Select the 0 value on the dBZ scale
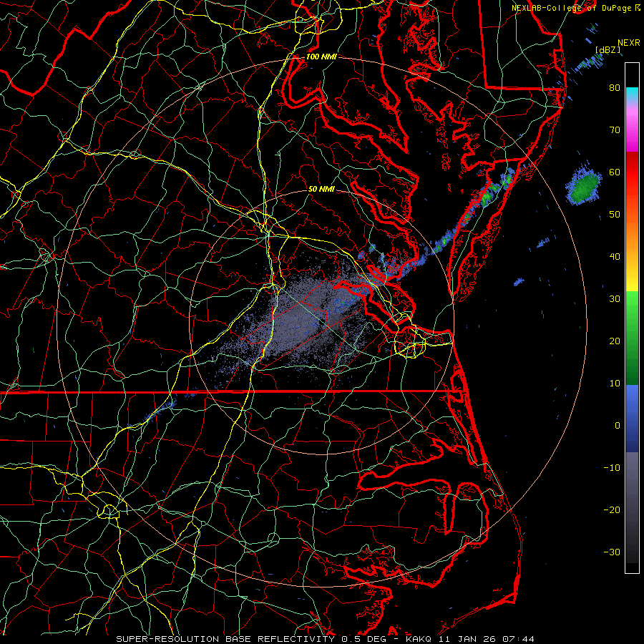Viewport: 644px width, 644px height. 618,426
